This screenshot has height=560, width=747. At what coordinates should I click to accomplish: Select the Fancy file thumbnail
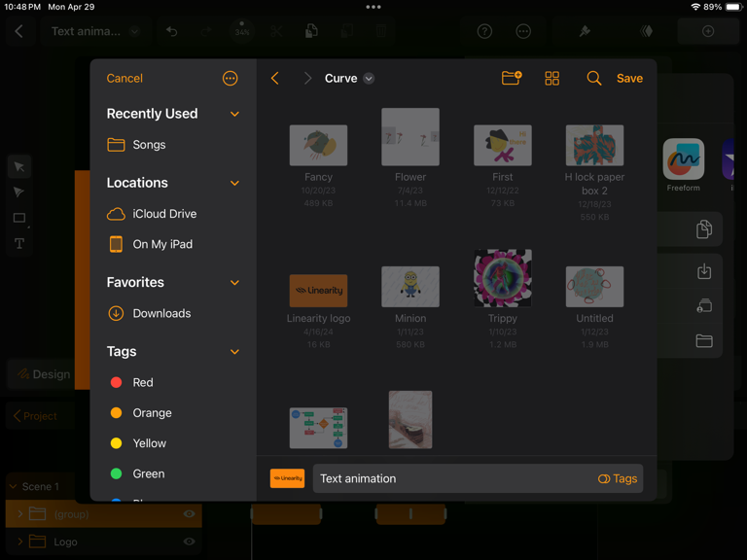(x=318, y=145)
